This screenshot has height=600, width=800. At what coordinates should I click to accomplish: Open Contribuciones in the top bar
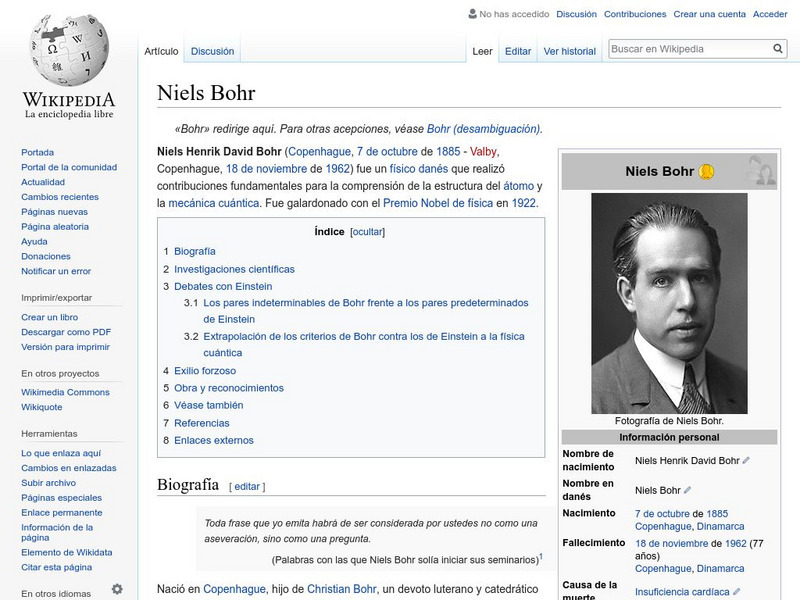[x=635, y=14]
